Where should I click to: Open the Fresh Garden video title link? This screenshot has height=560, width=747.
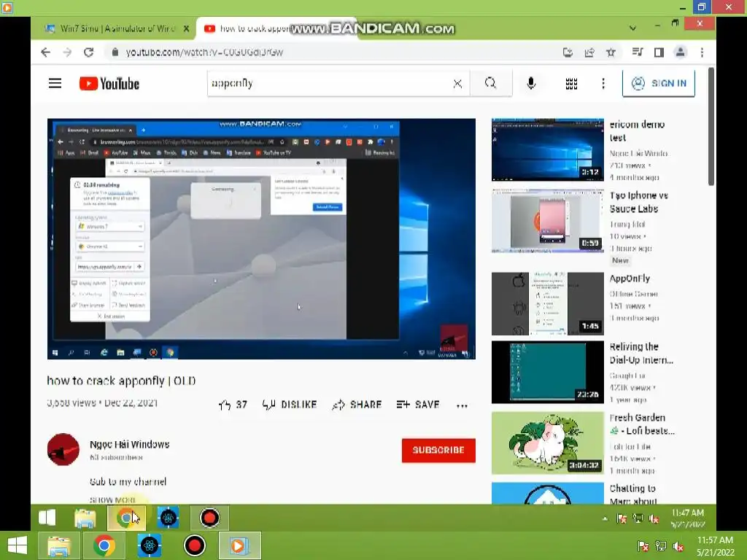point(642,424)
